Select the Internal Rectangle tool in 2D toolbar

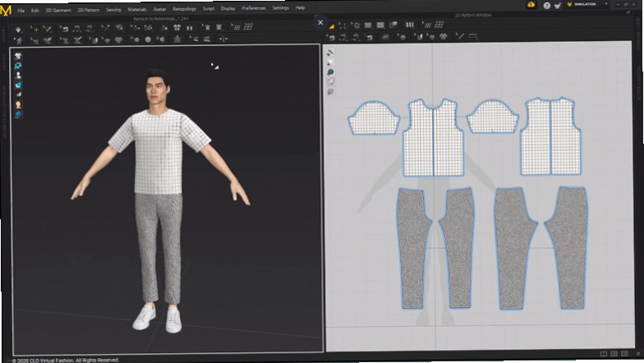click(381, 25)
